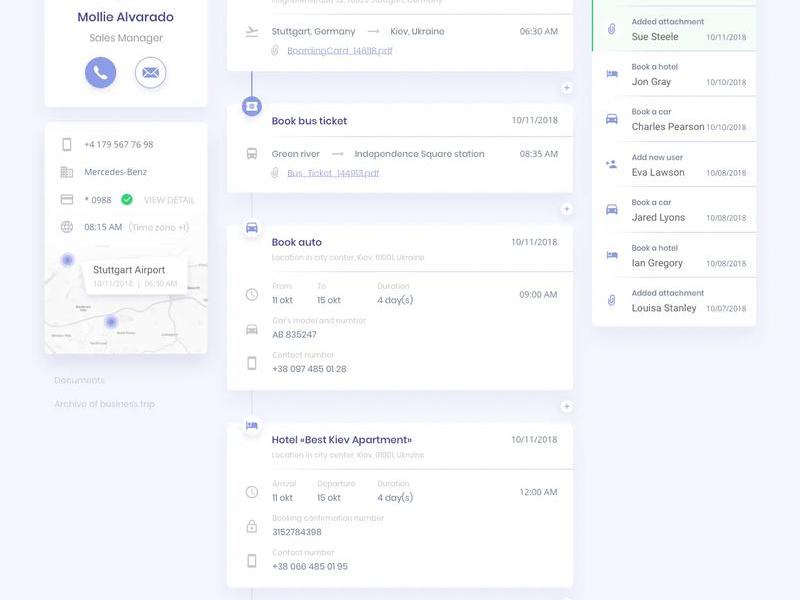Add step using plus below flight card
This screenshot has width=800, height=600.
[566, 88]
